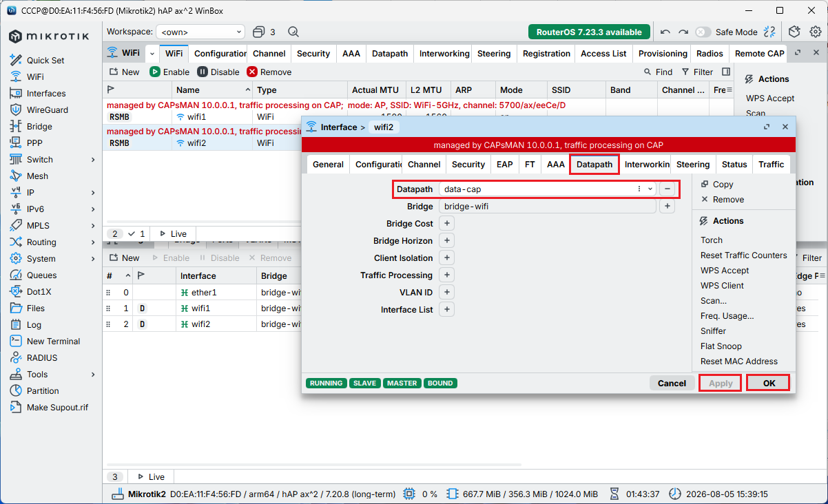Open the windows list icon showing 3
828x504 pixels.
(264, 32)
